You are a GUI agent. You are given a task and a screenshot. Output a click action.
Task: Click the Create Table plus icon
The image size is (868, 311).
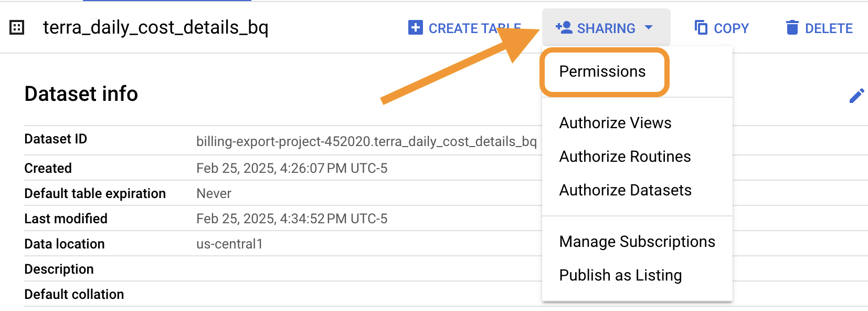coord(416,27)
